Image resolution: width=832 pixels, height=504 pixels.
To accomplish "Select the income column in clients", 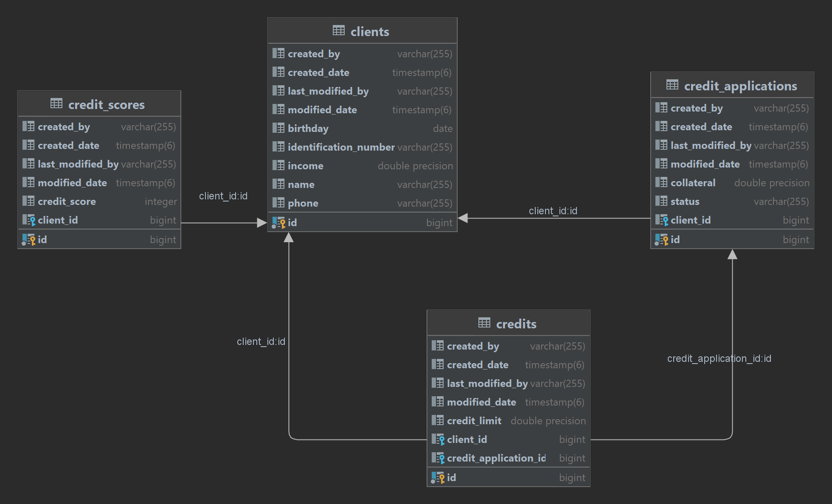I will (x=305, y=166).
